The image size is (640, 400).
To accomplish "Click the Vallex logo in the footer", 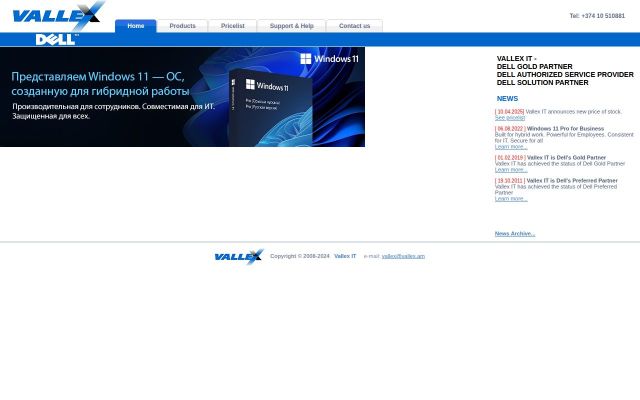I will coord(239,257).
